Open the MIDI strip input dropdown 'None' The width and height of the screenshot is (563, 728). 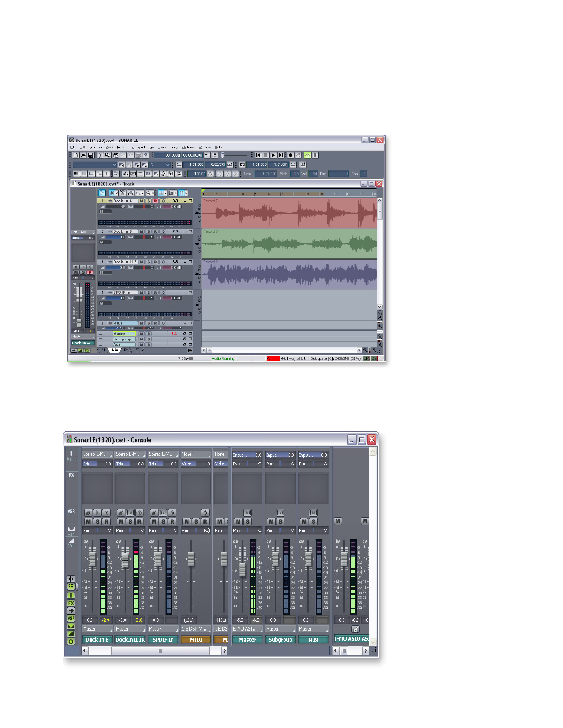pos(196,454)
